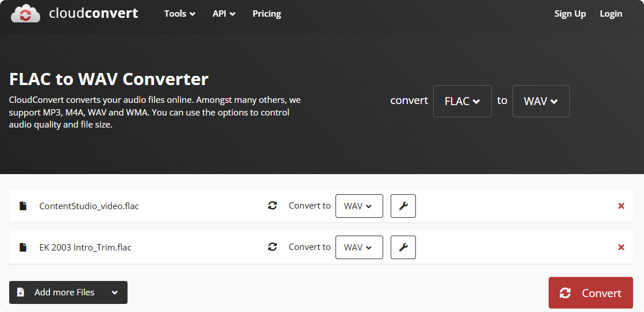Remove ContentStudio_video.flac with the red X
This screenshot has height=312, width=644.
click(621, 206)
